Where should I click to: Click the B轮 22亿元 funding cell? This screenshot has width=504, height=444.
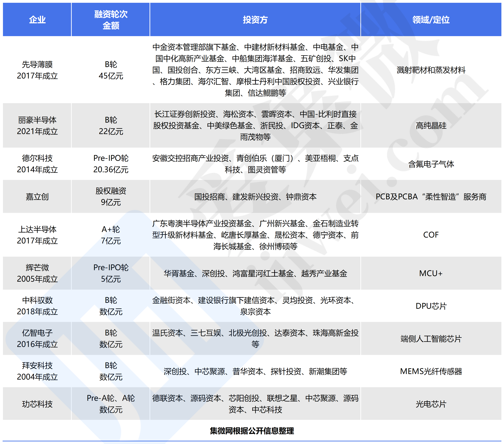(x=111, y=126)
